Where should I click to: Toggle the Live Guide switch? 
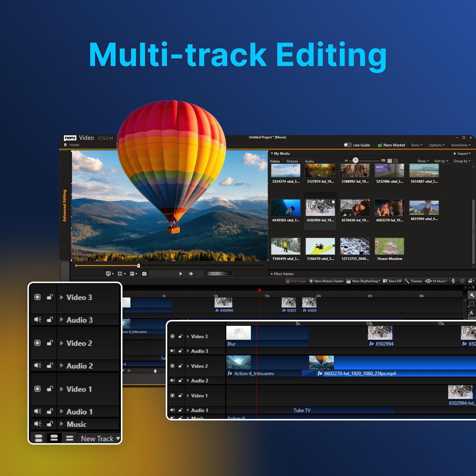click(348, 145)
